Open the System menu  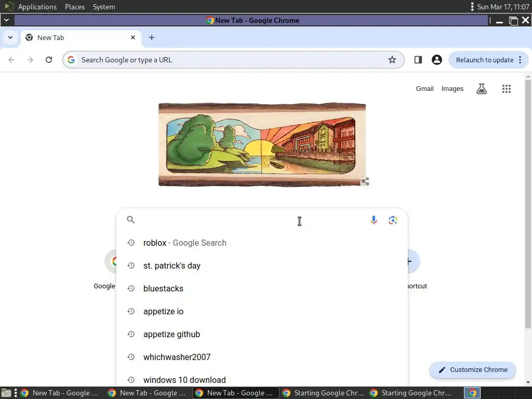(x=104, y=7)
